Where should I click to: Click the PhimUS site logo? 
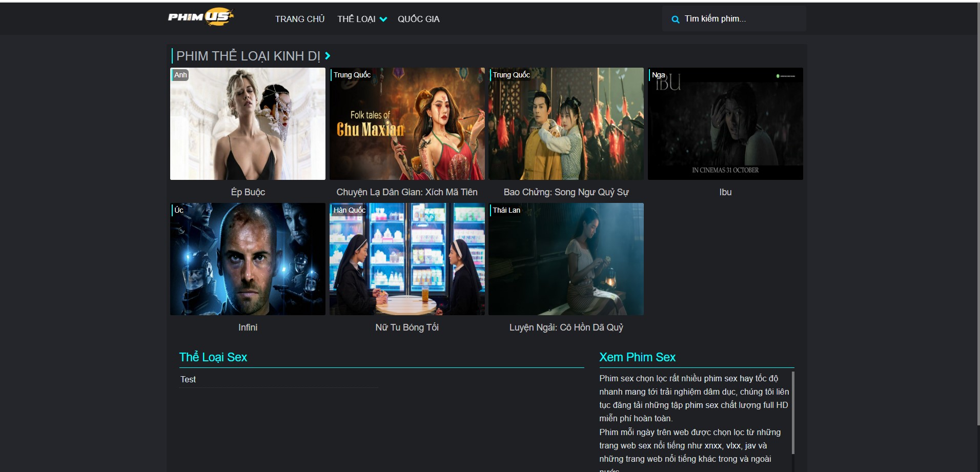200,17
